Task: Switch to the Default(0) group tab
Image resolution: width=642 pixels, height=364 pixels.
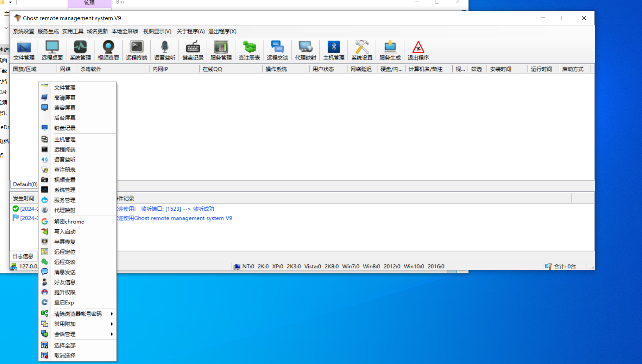Action: 25,184
